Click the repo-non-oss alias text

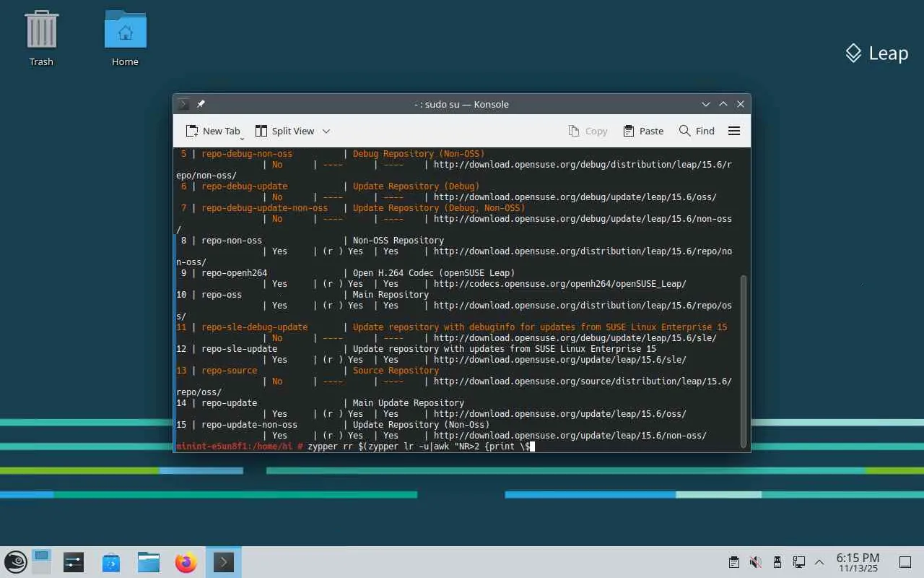[x=232, y=241]
